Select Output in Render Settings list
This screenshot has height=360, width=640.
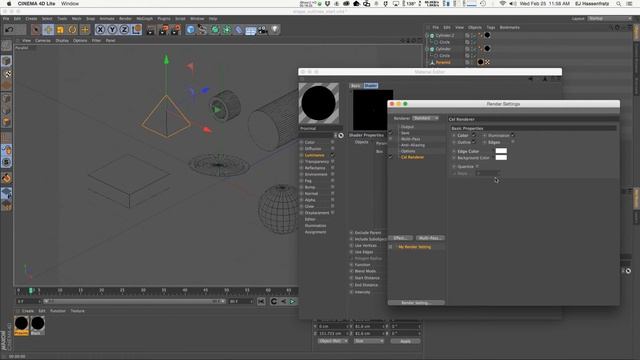[407, 127]
